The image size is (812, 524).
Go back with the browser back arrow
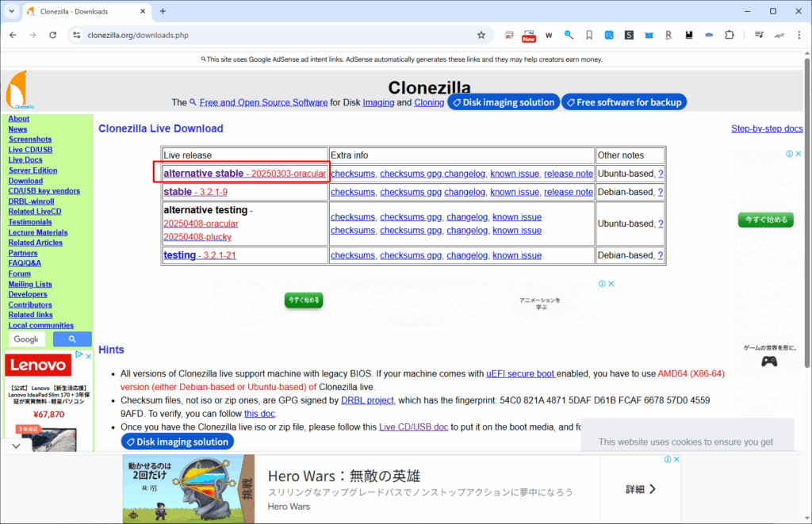pyautogui.click(x=13, y=35)
